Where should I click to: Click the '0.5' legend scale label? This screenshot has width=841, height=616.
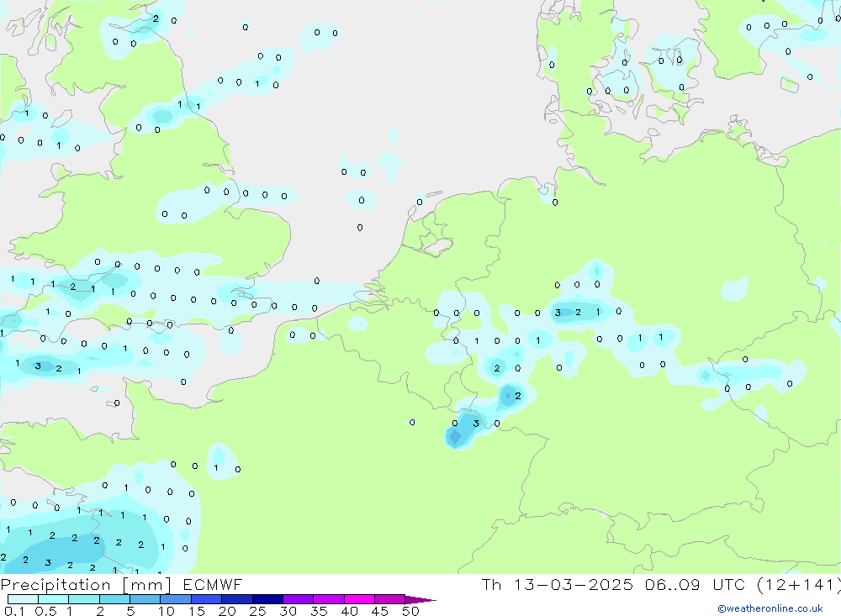tap(45, 611)
